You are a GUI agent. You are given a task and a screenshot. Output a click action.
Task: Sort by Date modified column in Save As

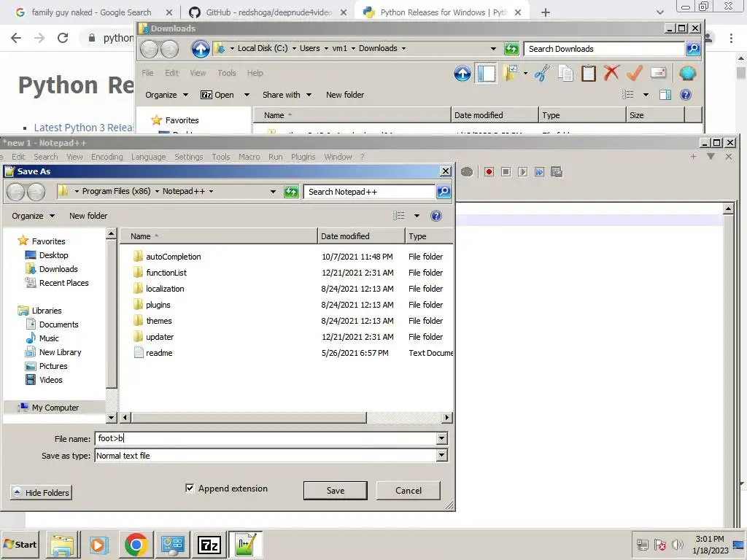tap(361, 236)
